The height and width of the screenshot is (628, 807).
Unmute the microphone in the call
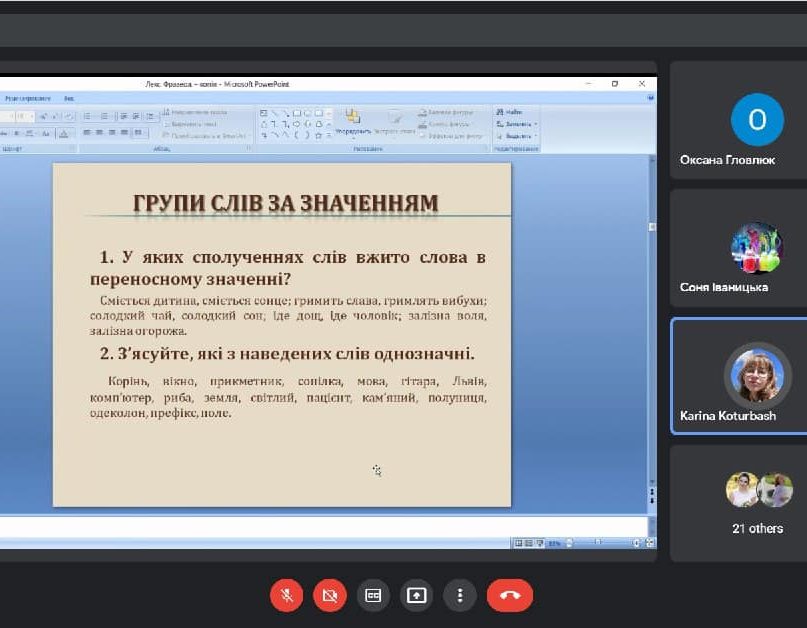tap(286, 595)
